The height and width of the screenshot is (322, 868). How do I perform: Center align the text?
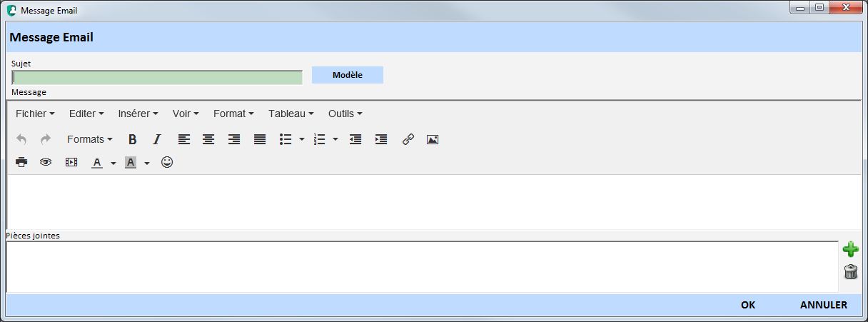(x=208, y=139)
